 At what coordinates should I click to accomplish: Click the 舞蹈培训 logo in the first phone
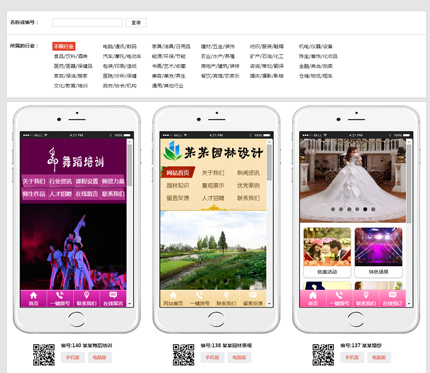click(75, 159)
